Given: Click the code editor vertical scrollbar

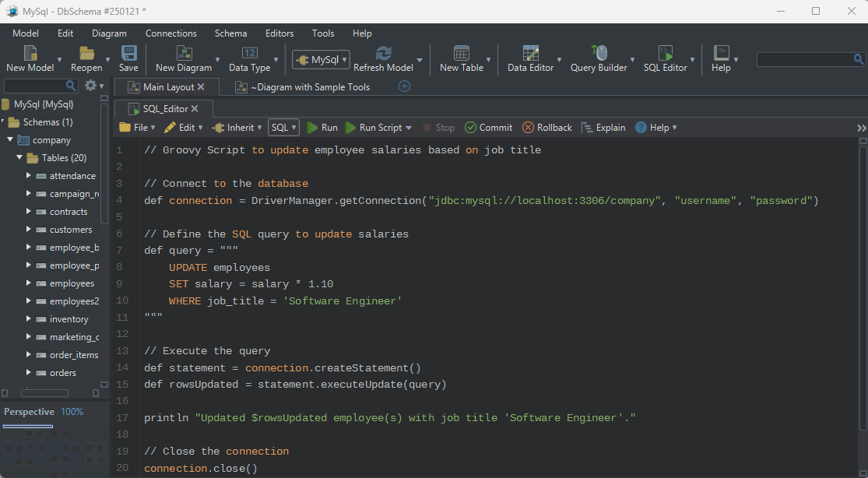Looking at the screenshot, I should click(x=863, y=288).
